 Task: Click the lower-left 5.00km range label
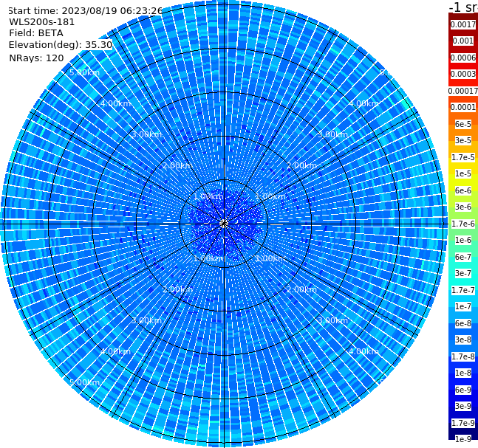(84, 382)
